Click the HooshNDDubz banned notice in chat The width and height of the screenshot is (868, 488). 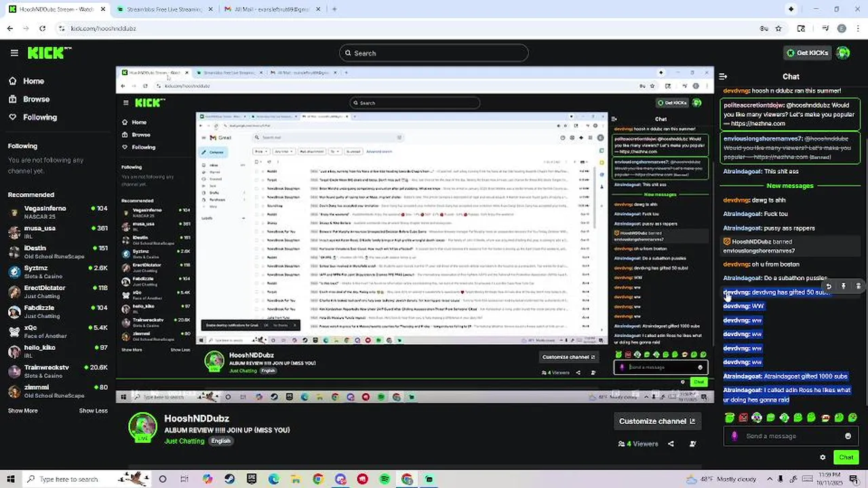click(x=789, y=246)
